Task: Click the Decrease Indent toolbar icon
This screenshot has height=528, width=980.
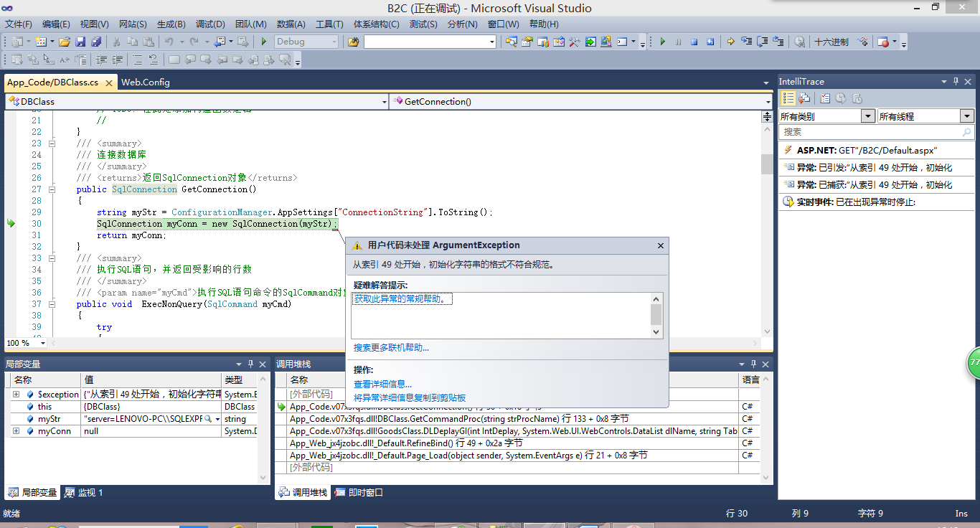Action: coord(101,60)
